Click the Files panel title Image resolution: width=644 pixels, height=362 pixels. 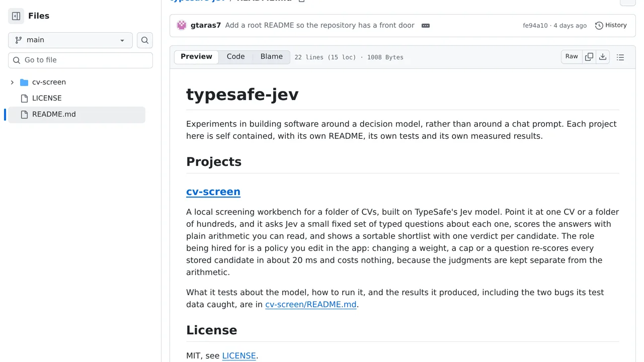coord(39,16)
